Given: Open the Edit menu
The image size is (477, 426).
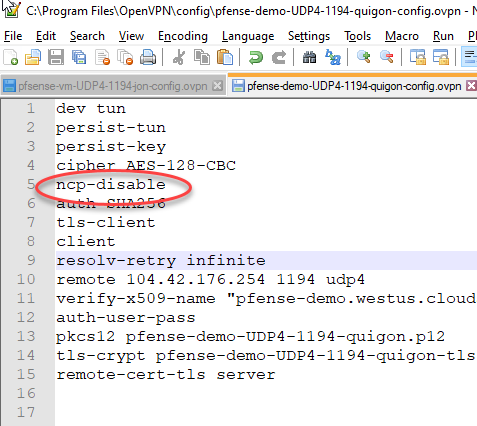Looking at the screenshot, I should (46, 36).
